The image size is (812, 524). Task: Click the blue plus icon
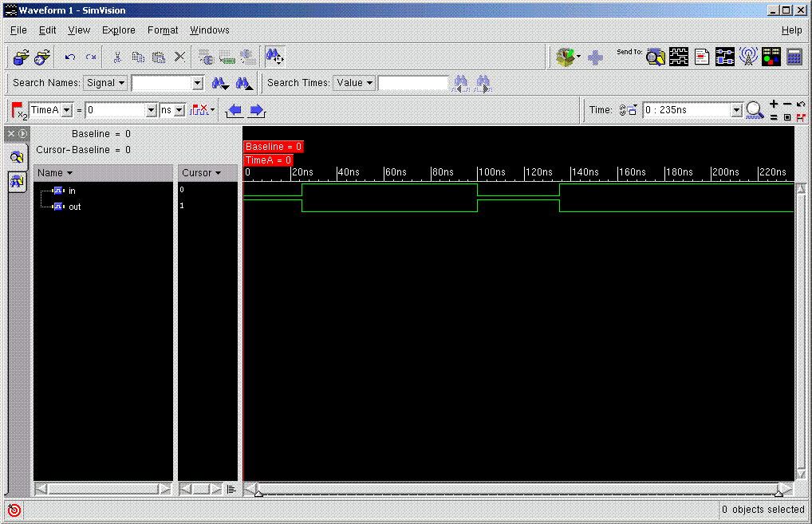click(595, 57)
